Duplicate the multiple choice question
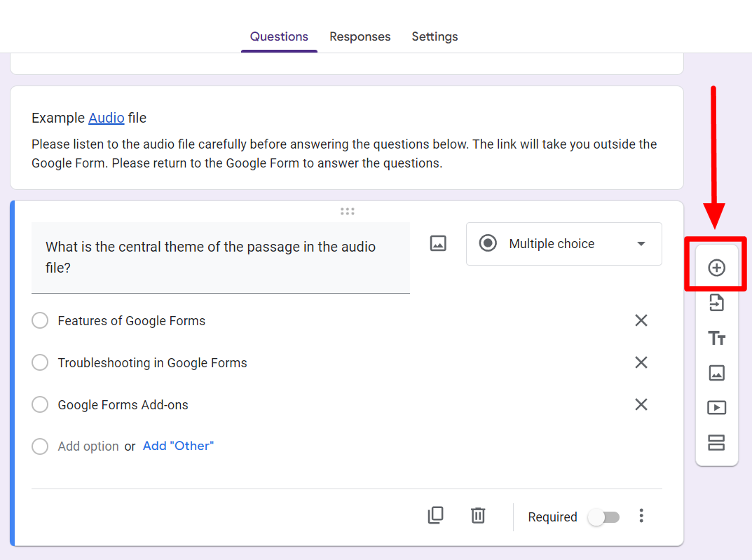This screenshot has height=560, width=752. (x=435, y=515)
